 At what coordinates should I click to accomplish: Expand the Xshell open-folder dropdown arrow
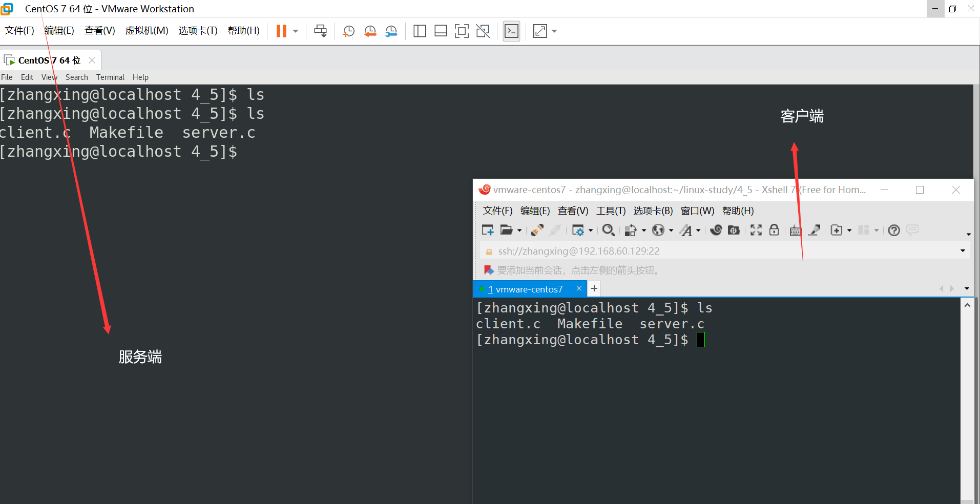(519, 230)
